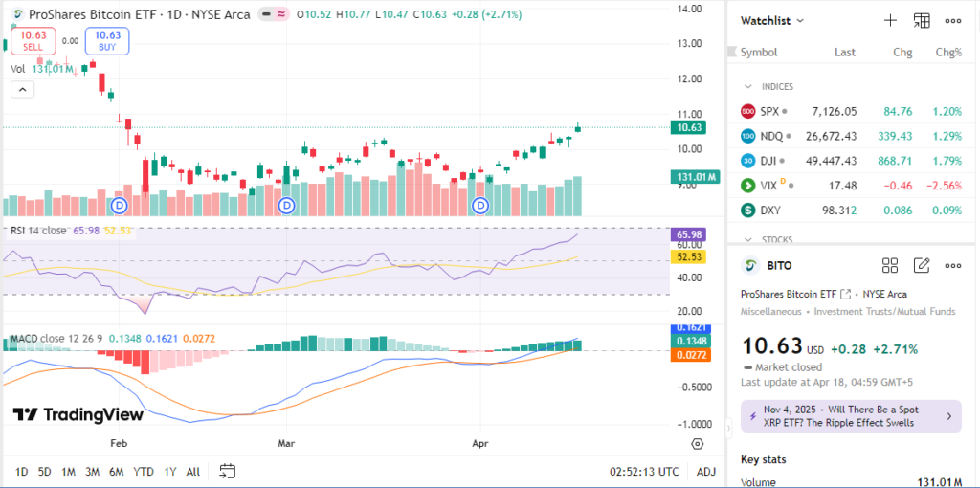Open the Watchlist dropdown
The width and height of the screenshot is (980, 488).
point(772,20)
